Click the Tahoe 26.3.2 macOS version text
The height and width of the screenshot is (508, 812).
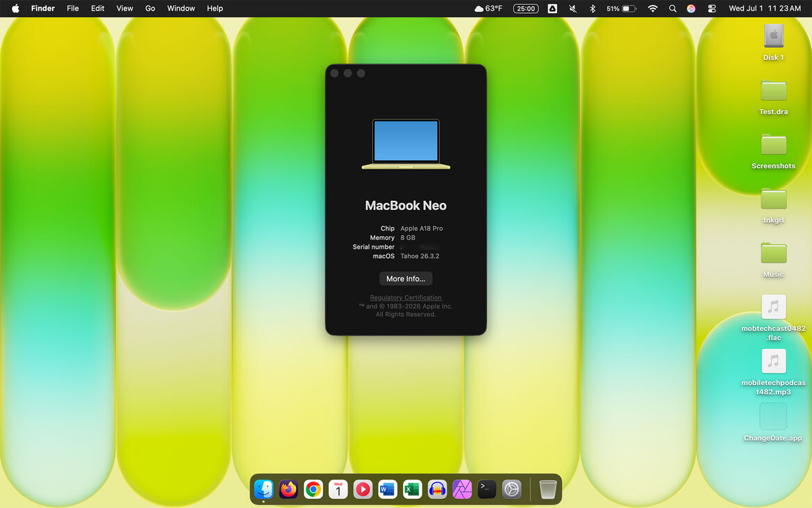point(420,256)
